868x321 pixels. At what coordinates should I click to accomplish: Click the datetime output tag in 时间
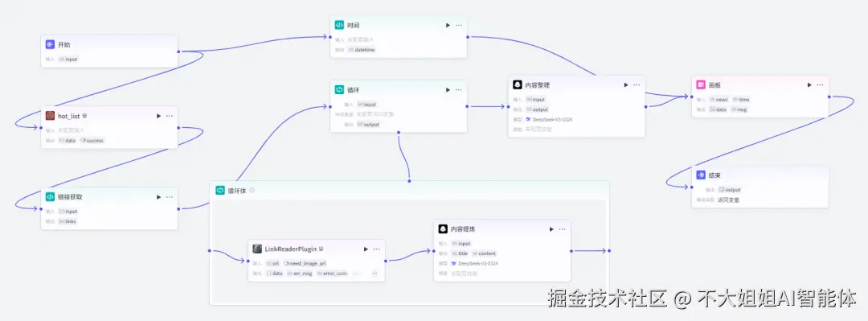pyautogui.click(x=362, y=50)
